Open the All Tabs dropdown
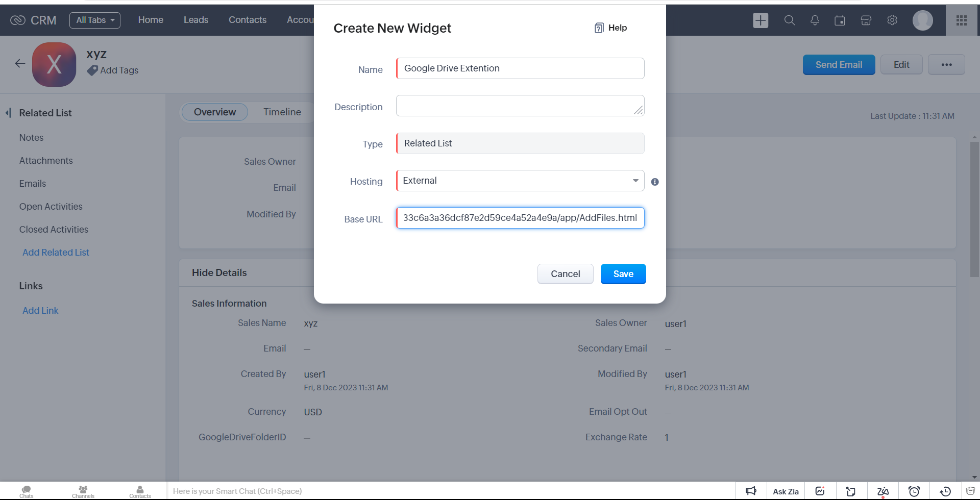980x500 pixels. click(95, 20)
